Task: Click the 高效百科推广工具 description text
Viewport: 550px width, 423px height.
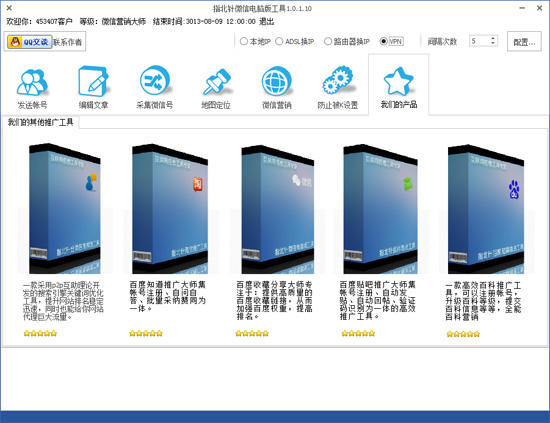Action: (x=483, y=301)
